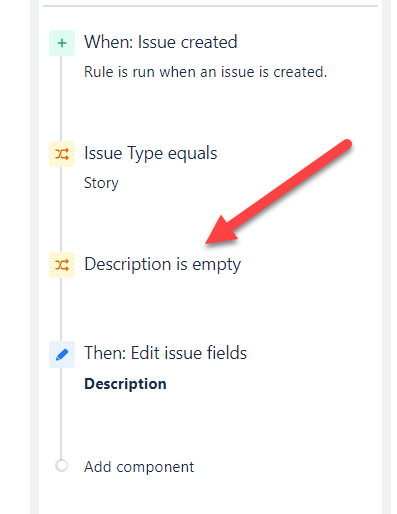Image resolution: width=397 pixels, height=514 pixels.
Task: Open the Issue Type equals condition
Action: tap(151, 153)
